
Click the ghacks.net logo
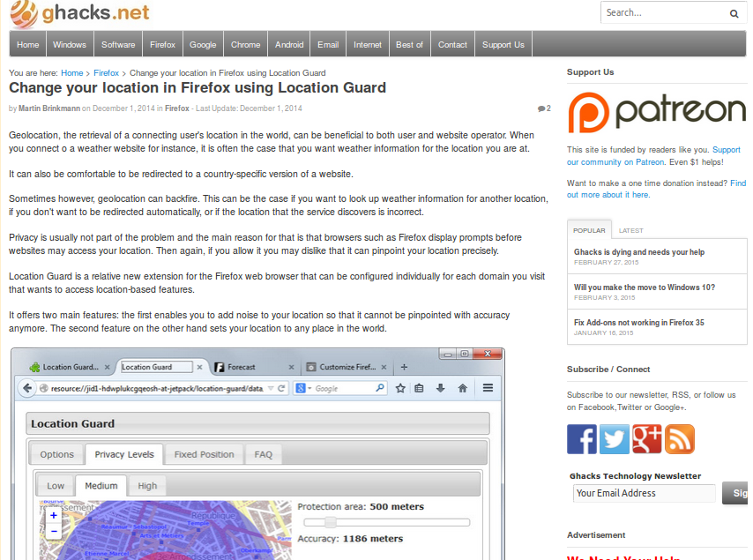(x=79, y=13)
